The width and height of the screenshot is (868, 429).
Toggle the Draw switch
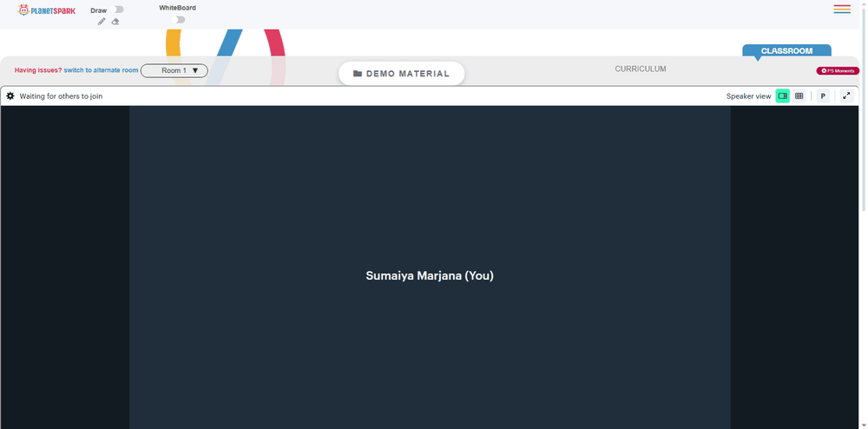pos(117,10)
